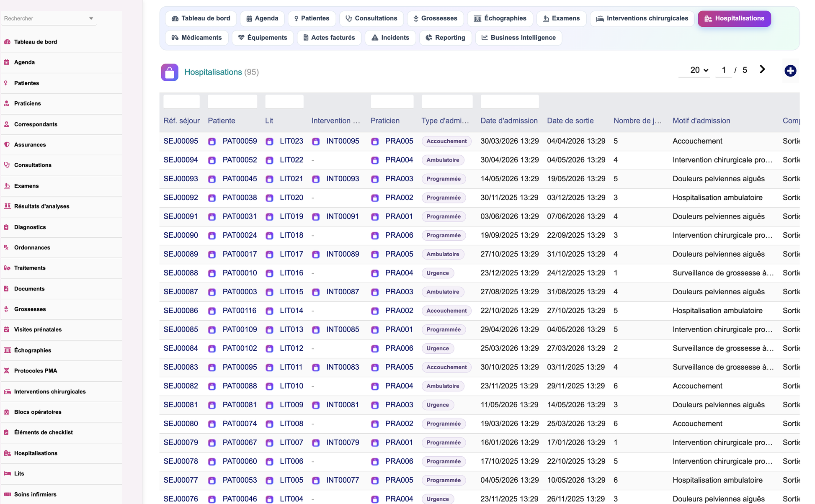Click Documents file icon in sidebar
Viewport: 815px width, 504px height.
pos(7,288)
